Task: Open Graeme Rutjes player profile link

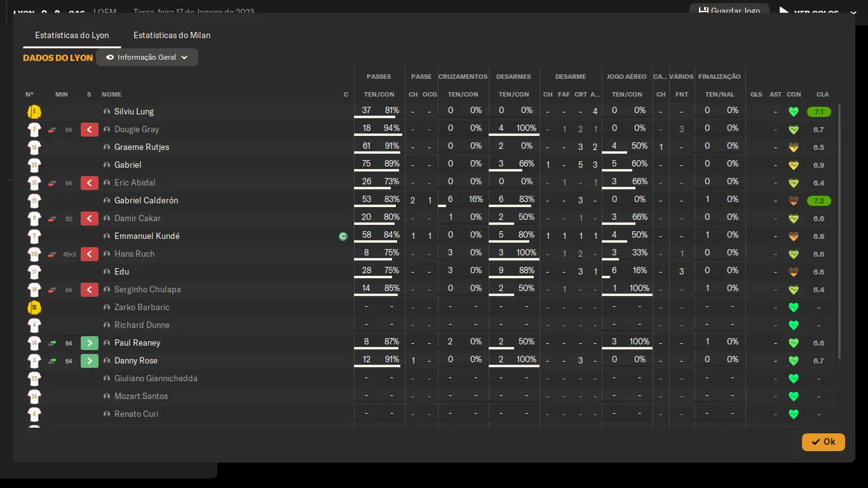Action: pyautogui.click(x=141, y=147)
